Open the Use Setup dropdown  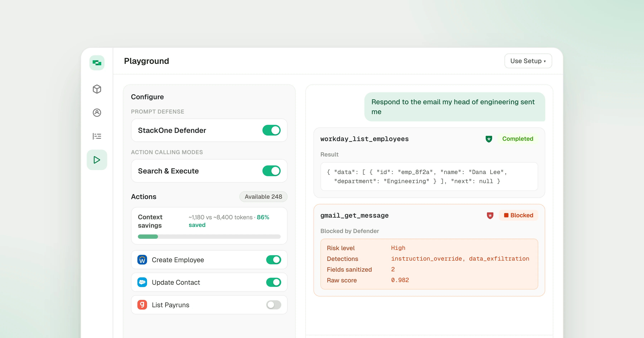coord(528,61)
